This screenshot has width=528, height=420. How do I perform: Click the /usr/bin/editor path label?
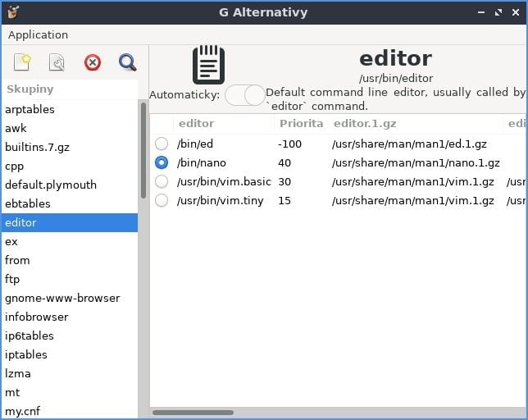(x=396, y=79)
